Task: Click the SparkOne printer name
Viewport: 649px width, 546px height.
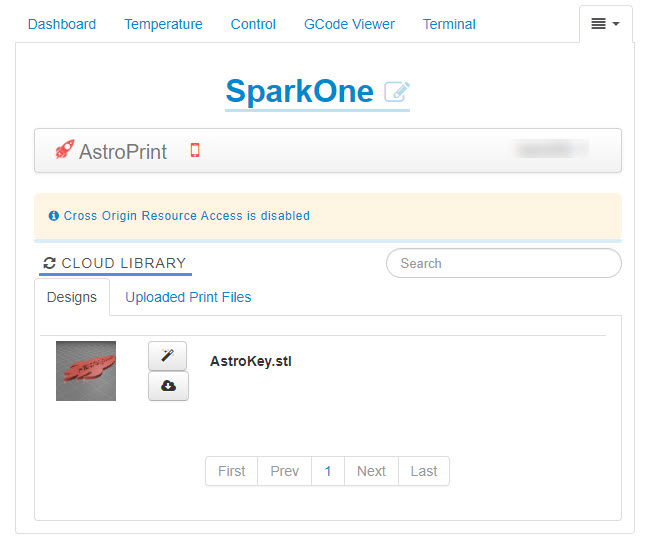Action: click(300, 91)
